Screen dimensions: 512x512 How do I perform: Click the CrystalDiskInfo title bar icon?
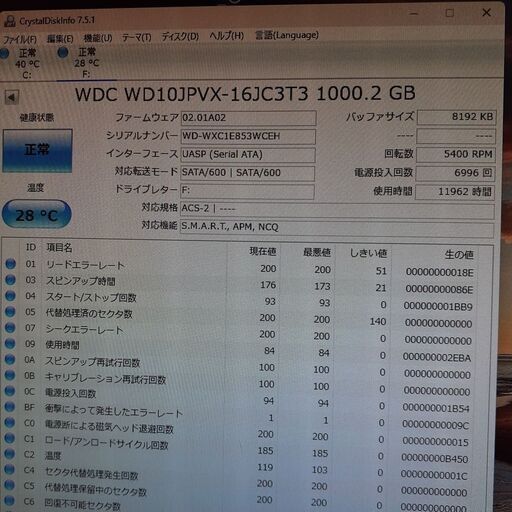10,21
